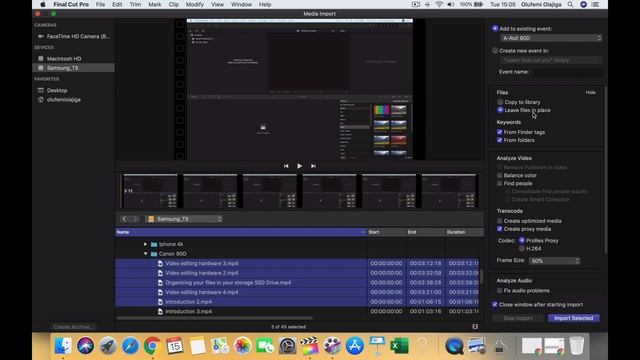Open Keynote from the Dock

pos(377,346)
